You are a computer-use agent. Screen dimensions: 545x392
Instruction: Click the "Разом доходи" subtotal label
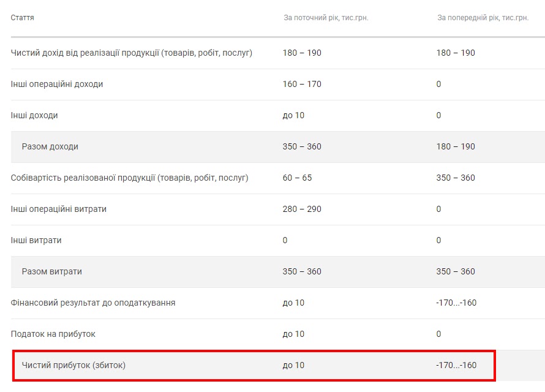pos(50,146)
